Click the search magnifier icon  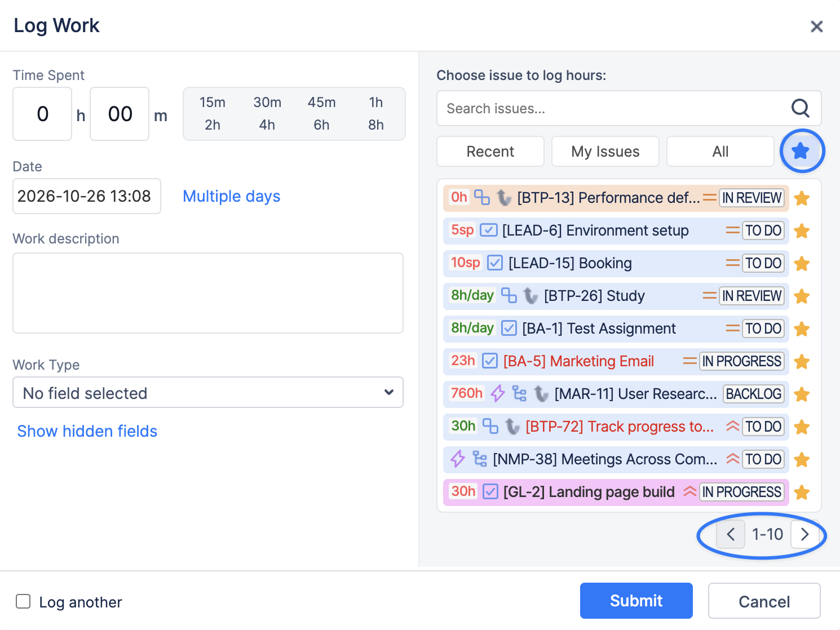[x=800, y=108]
